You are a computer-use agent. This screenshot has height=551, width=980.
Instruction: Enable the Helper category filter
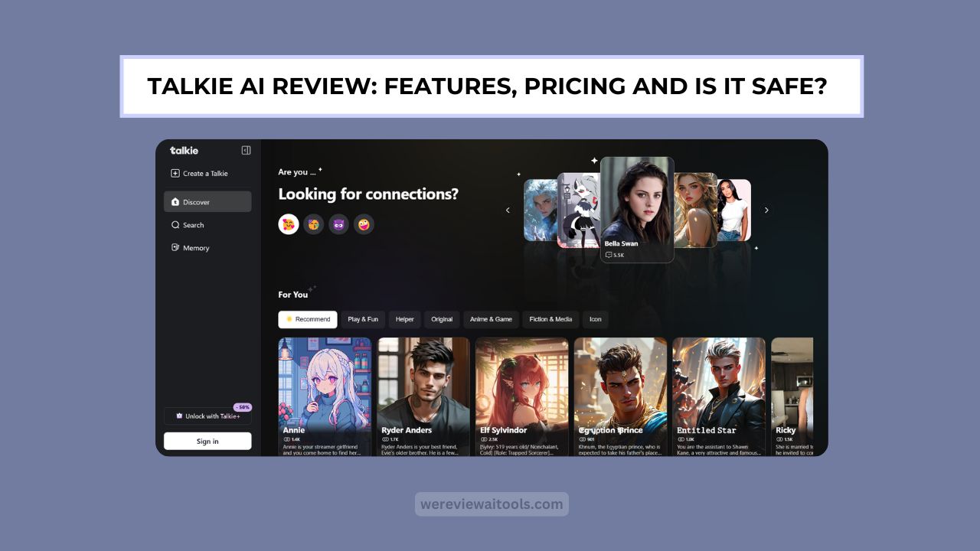click(405, 319)
